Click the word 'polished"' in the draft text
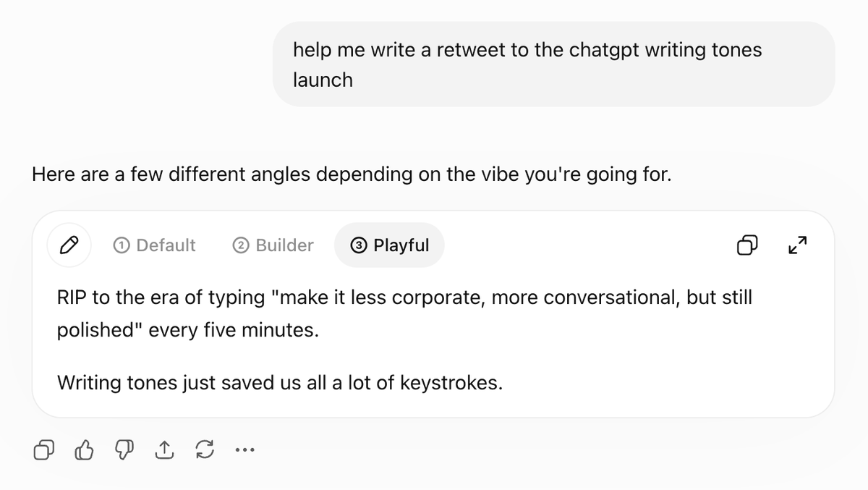868x490 pixels. [x=101, y=331]
